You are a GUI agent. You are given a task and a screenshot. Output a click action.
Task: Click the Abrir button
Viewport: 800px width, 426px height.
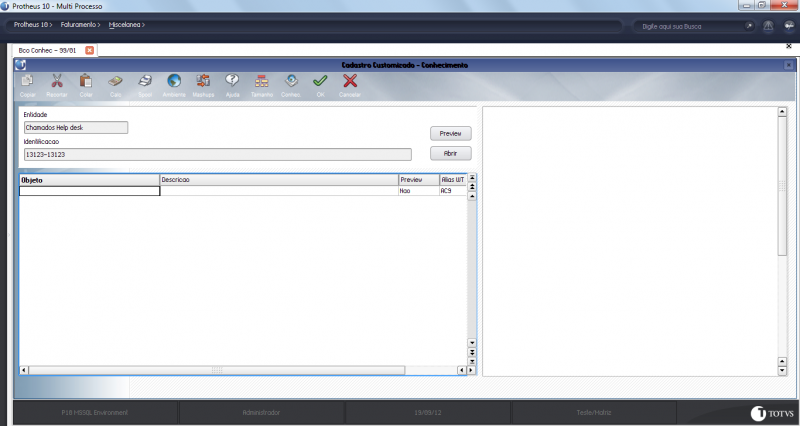[451, 153]
